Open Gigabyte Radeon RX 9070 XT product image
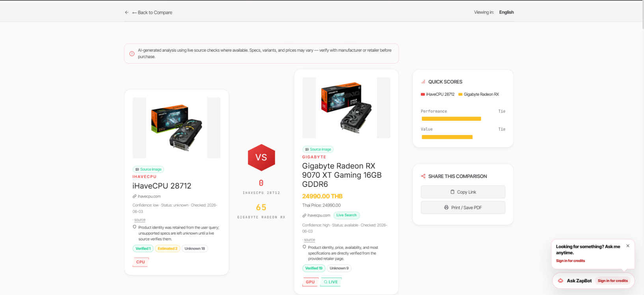The width and height of the screenshot is (644, 295). coord(346,108)
